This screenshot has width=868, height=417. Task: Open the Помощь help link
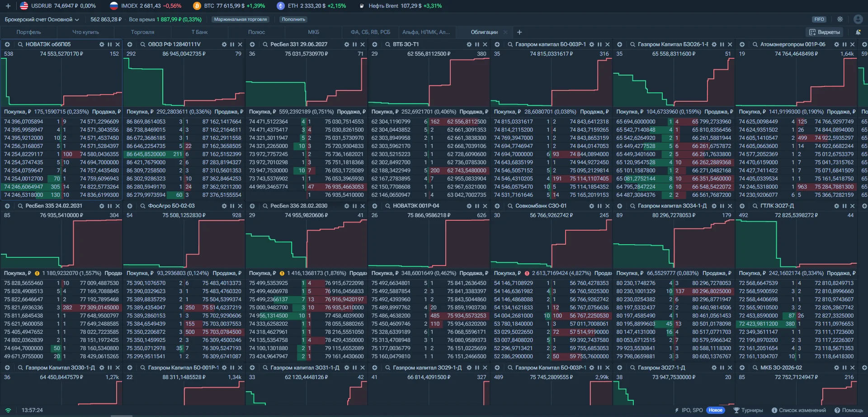coord(849,410)
